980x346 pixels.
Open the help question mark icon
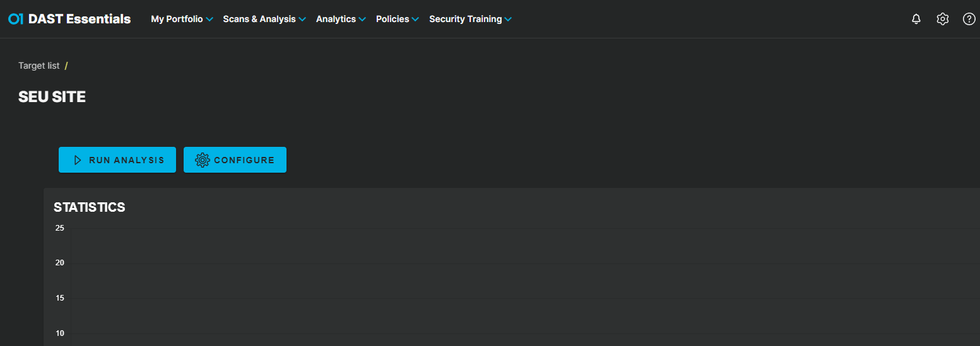coord(969,19)
